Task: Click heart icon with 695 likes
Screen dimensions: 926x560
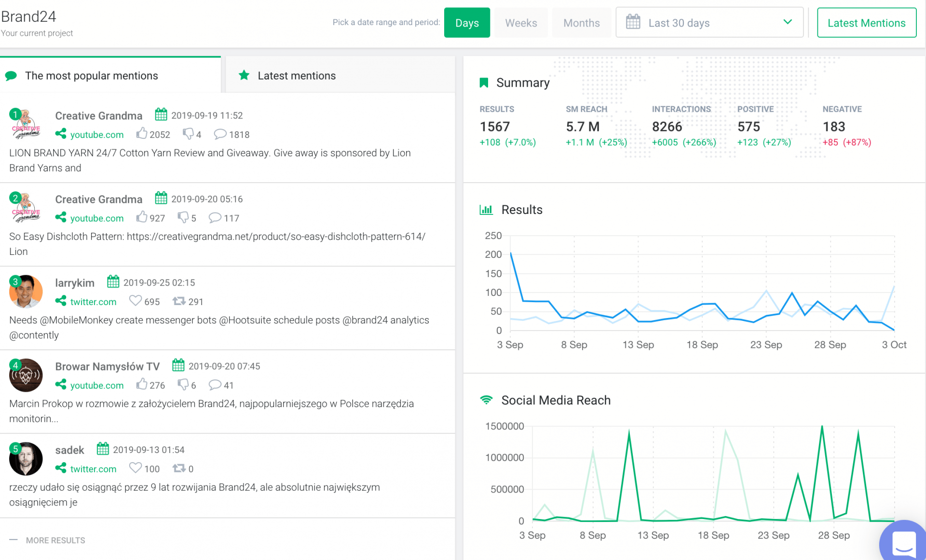Action: (136, 301)
